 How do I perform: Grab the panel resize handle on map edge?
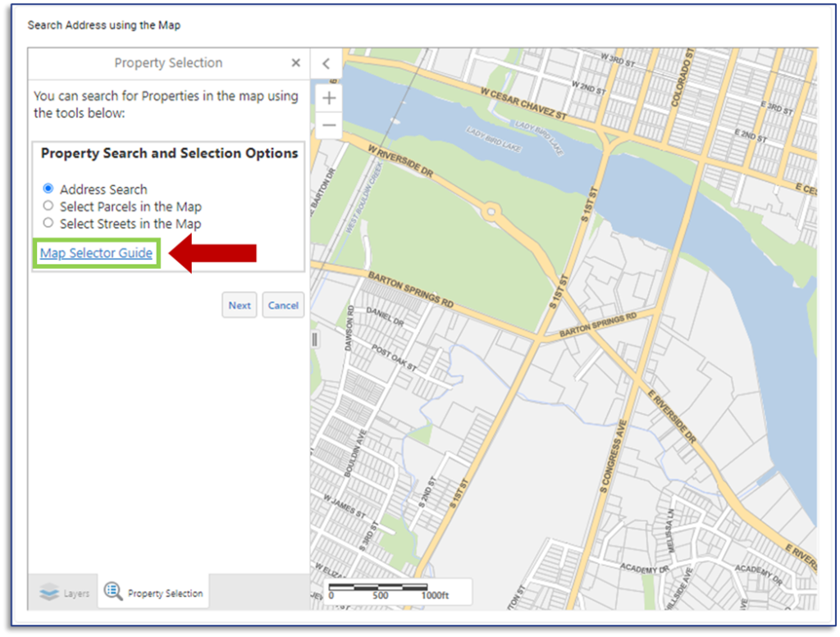tap(315, 339)
